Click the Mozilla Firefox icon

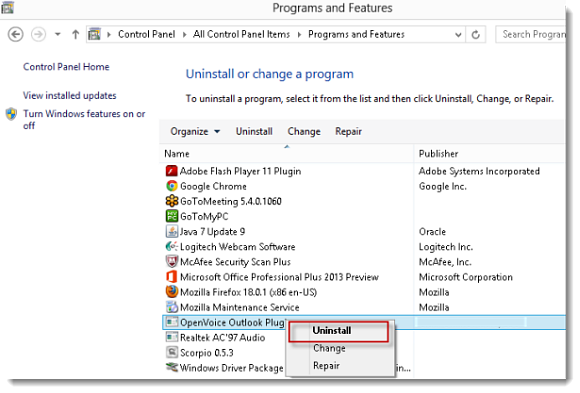pos(172,292)
